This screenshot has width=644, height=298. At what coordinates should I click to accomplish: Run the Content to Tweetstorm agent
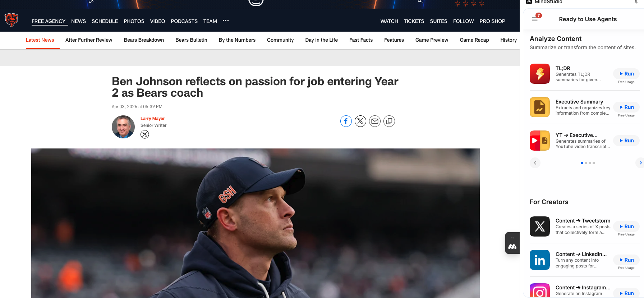[x=626, y=226]
